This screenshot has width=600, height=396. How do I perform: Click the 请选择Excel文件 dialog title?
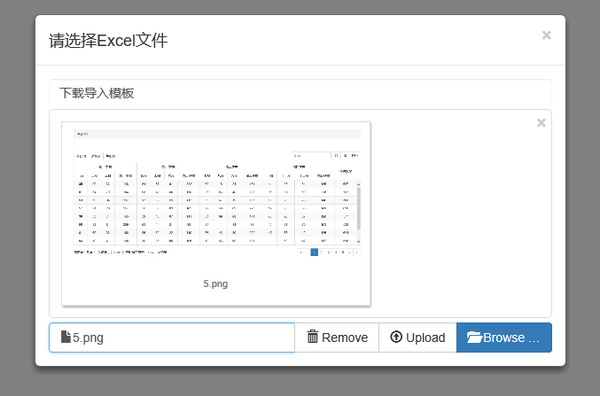click(108, 41)
